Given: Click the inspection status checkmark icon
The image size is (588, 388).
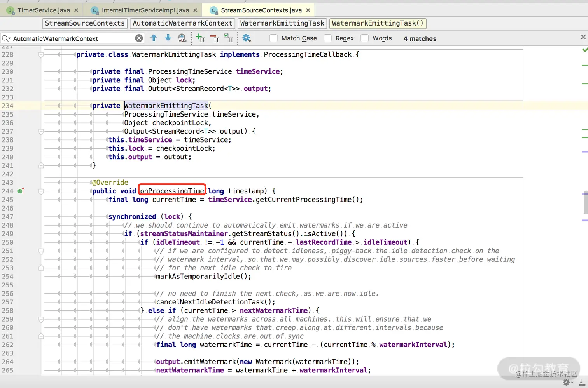Looking at the screenshot, I should [585, 50].
